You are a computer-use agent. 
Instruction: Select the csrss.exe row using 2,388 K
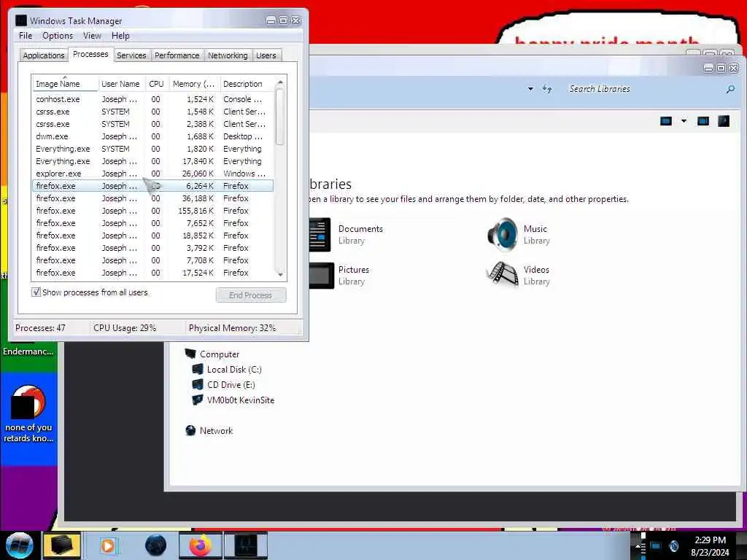pyautogui.click(x=152, y=124)
